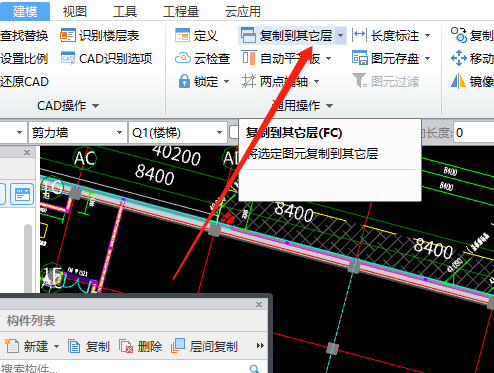Open the 工程量 ribbon tab
Image resolution: width=494 pixels, height=373 pixels.
point(181,12)
